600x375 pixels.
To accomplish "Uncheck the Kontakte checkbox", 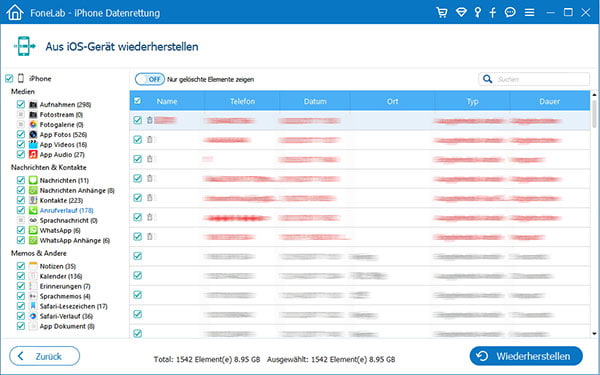I will click(21, 200).
